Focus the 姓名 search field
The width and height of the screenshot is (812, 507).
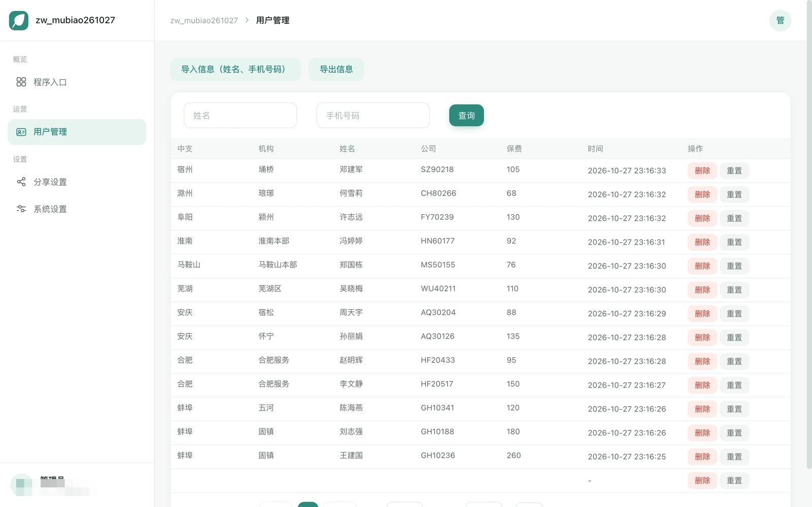241,116
